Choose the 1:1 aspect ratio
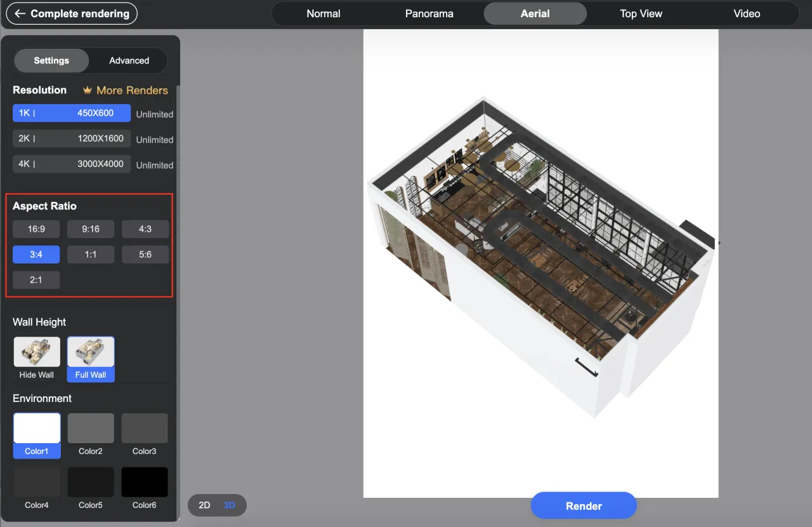Screen dimensions: 812x527 tap(91, 255)
